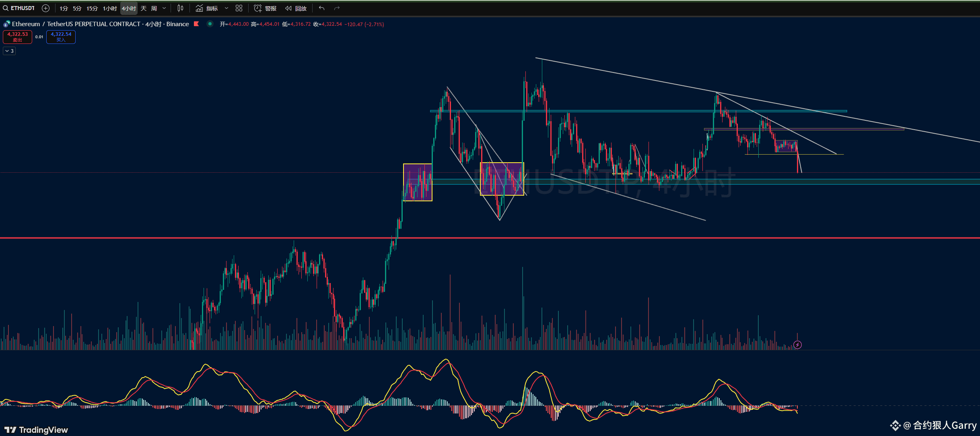Click the red flag next to Binance

pyautogui.click(x=196, y=24)
